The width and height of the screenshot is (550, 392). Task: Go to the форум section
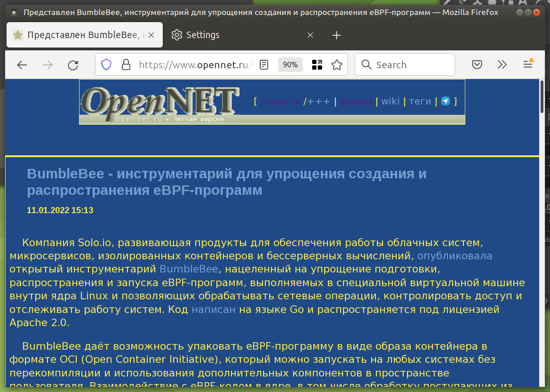[356, 102]
